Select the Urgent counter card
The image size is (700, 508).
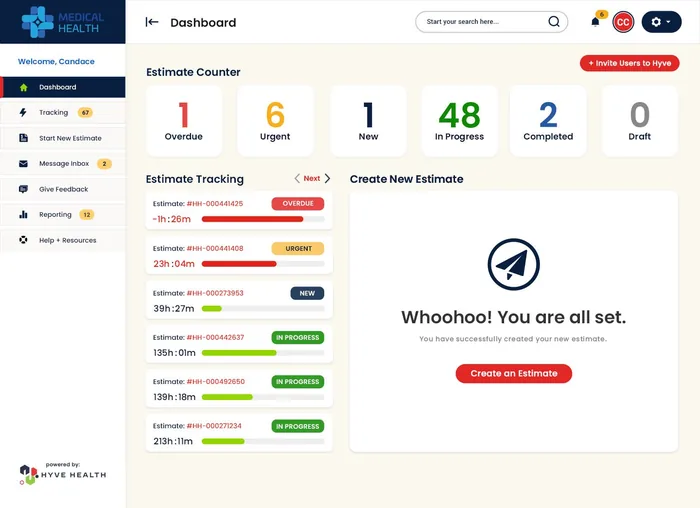coord(275,121)
